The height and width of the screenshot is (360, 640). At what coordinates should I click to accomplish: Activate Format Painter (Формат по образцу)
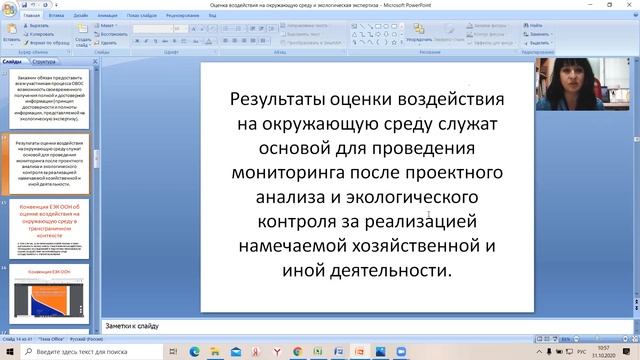[x=46, y=42]
